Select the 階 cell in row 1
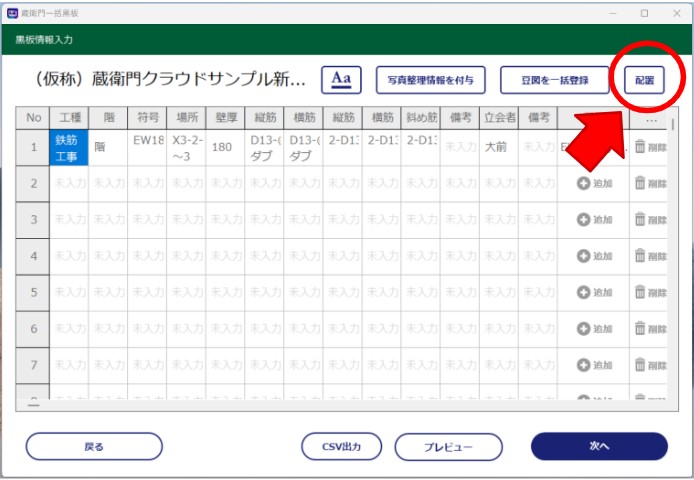 108,147
